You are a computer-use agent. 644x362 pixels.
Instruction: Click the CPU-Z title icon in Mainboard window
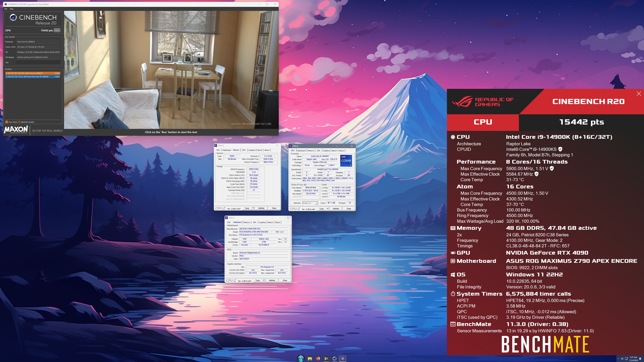pyautogui.click(x=227, y=218)
